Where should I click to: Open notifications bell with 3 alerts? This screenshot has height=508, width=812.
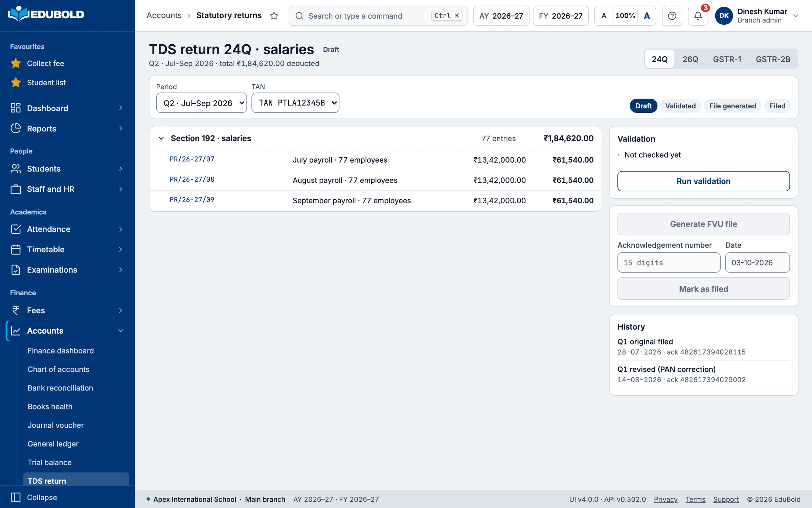pyautogui.click(x=698, y=16)
